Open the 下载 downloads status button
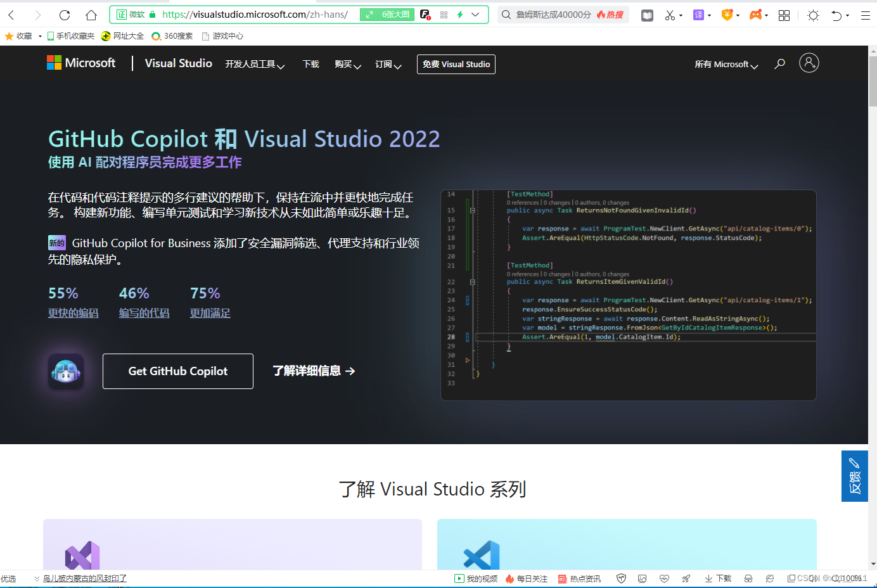Viewport: 877px width, 588px height. (x=718, y=578)
